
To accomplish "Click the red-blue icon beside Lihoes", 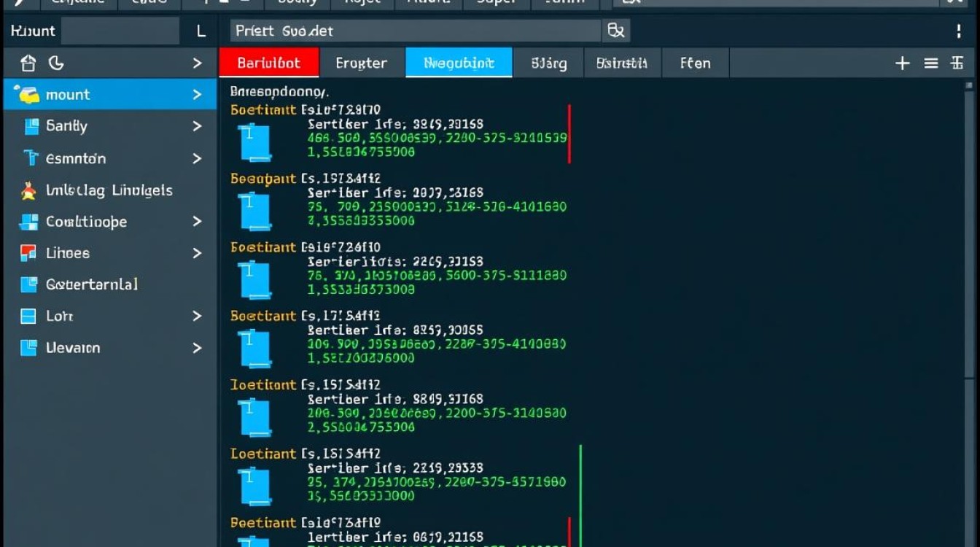I will pos(28,253).
